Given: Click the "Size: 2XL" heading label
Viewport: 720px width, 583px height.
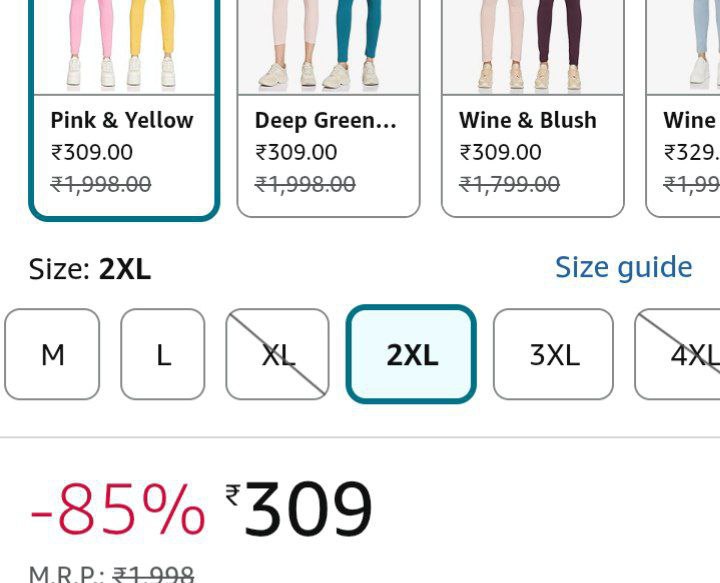Looking at the screenshot, I should pyautogui.click(x=90, y=269).
